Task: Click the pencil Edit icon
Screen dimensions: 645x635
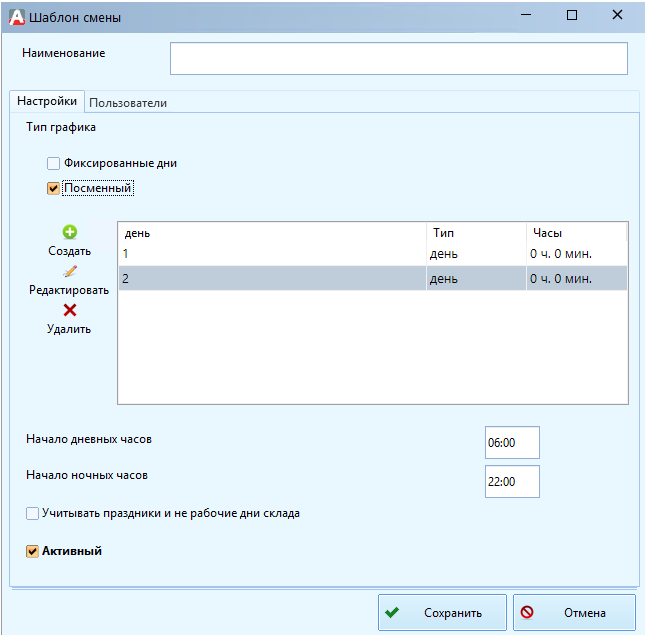Action: pyautogui.click(x=70, y=271)
